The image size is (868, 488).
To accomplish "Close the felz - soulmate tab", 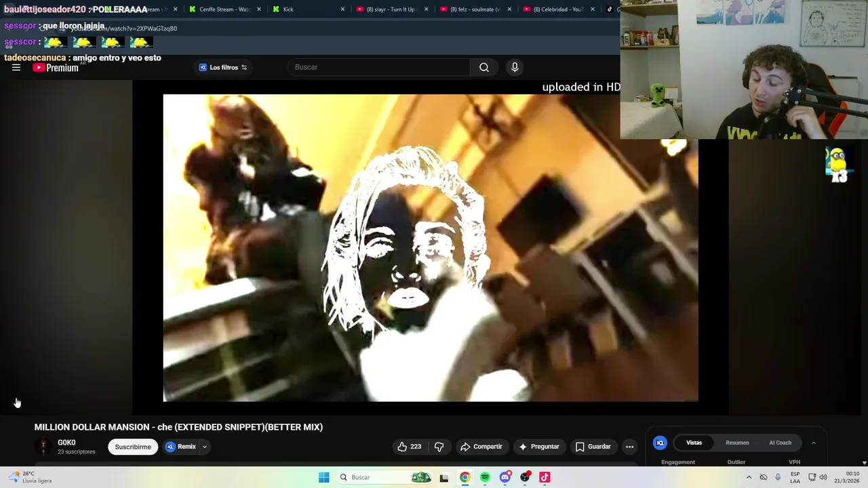I will tap(509, 9).
